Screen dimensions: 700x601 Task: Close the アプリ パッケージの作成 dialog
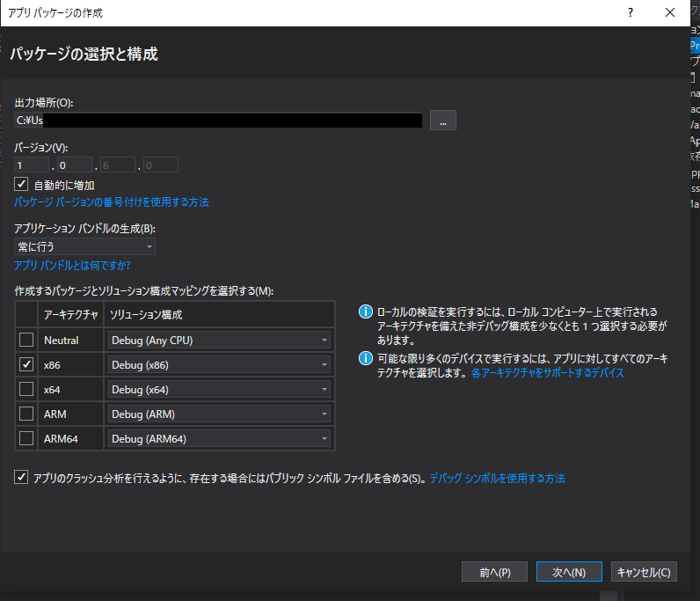[670, 12]
